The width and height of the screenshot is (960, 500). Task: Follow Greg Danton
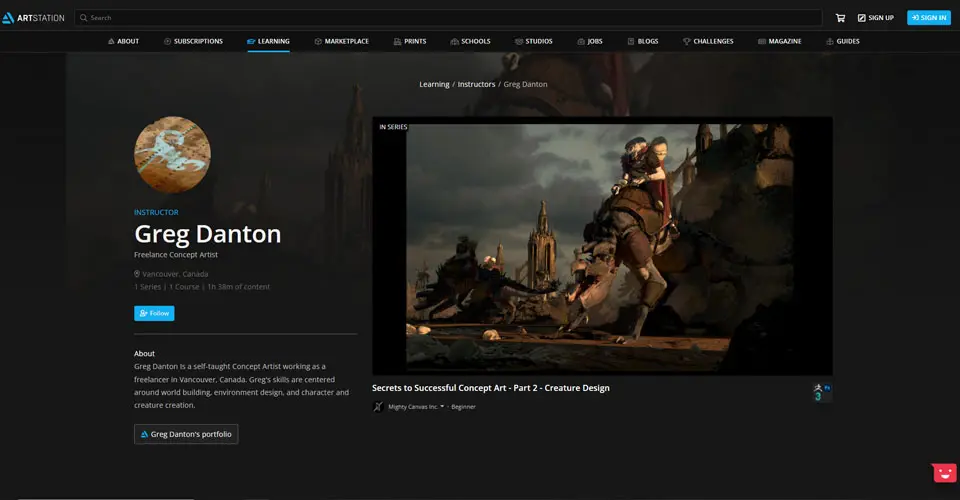pos(154,313)
